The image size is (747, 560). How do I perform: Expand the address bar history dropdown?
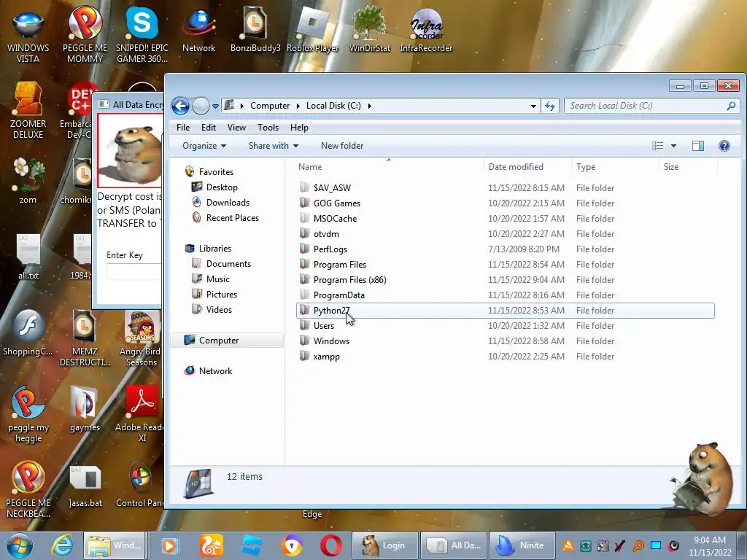[x=533, y=106]
